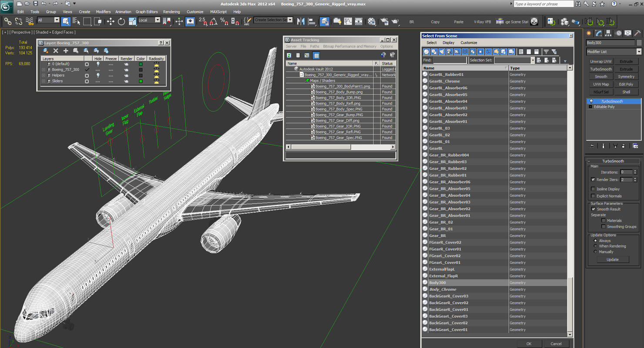644x348 pixels.
Task: Click the Unwrap UVW modifier button
Action: coord(601,62)
